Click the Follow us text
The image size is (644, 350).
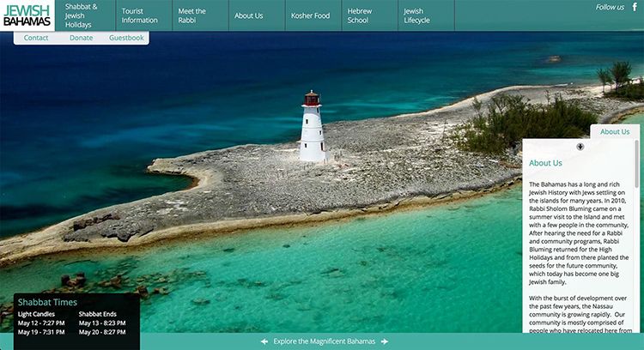[x=610, y=7]
